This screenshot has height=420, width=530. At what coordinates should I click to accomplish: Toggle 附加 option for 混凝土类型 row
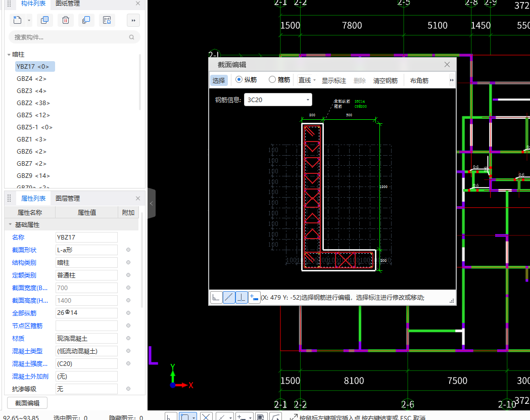tap(128, 351)
